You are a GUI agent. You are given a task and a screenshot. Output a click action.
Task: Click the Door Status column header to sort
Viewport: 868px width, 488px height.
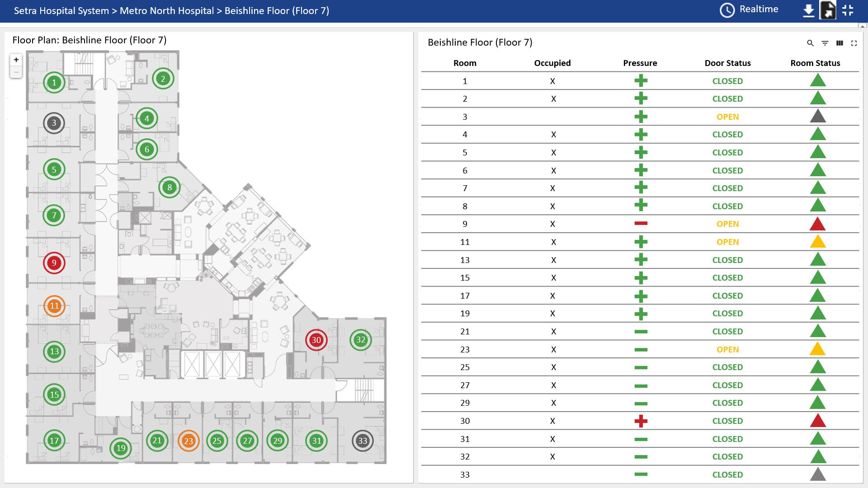point(726,62)
